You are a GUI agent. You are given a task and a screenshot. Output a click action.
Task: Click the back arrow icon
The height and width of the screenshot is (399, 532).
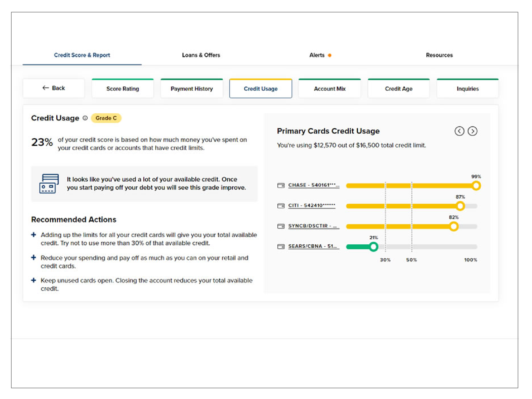click(x=46, y=88)
